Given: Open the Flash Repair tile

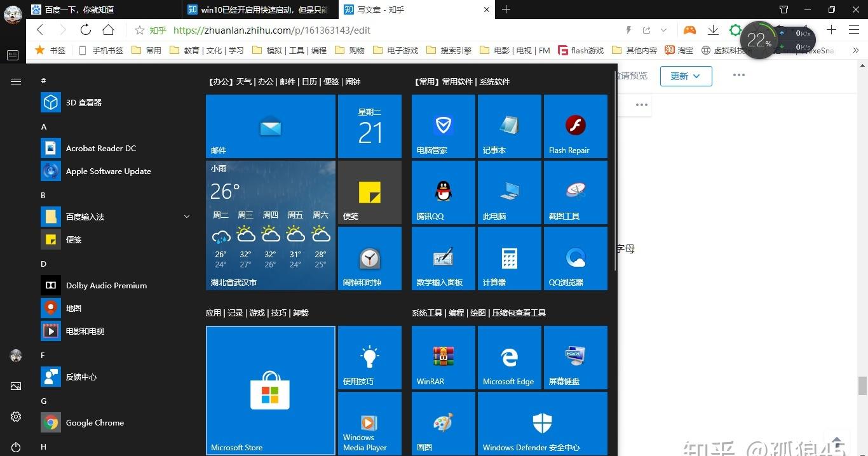Looking at the screenshot, I should coord(576,126).
